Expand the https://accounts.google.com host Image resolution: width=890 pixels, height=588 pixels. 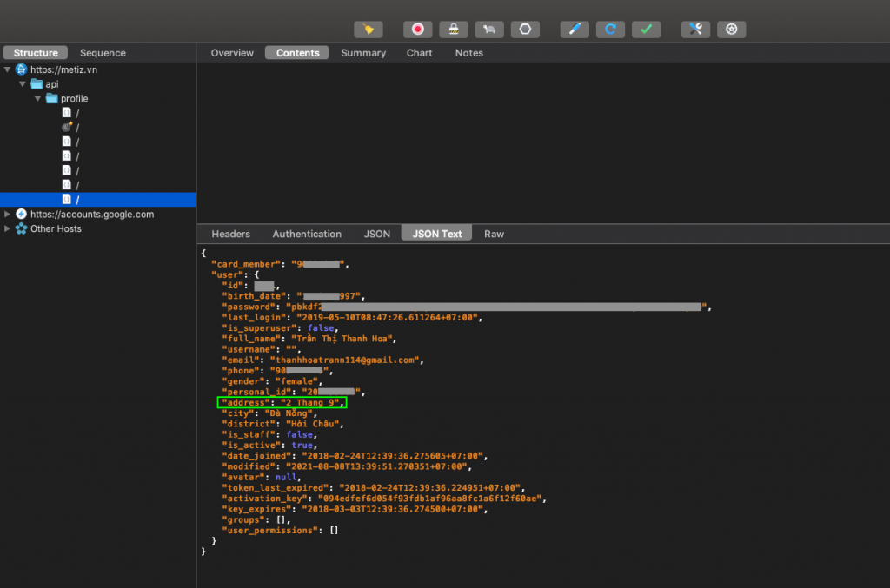(x=7, y=214)
